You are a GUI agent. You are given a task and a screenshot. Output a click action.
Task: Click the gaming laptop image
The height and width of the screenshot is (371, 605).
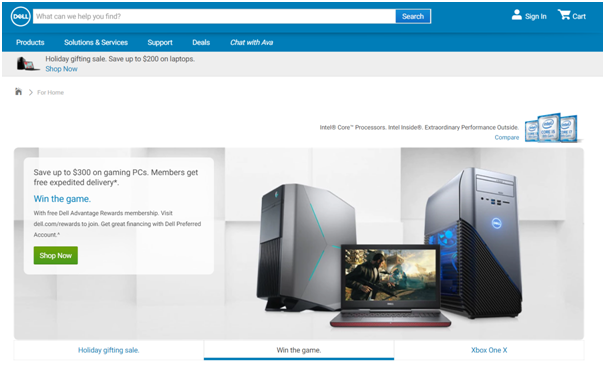tap(390, 286)
